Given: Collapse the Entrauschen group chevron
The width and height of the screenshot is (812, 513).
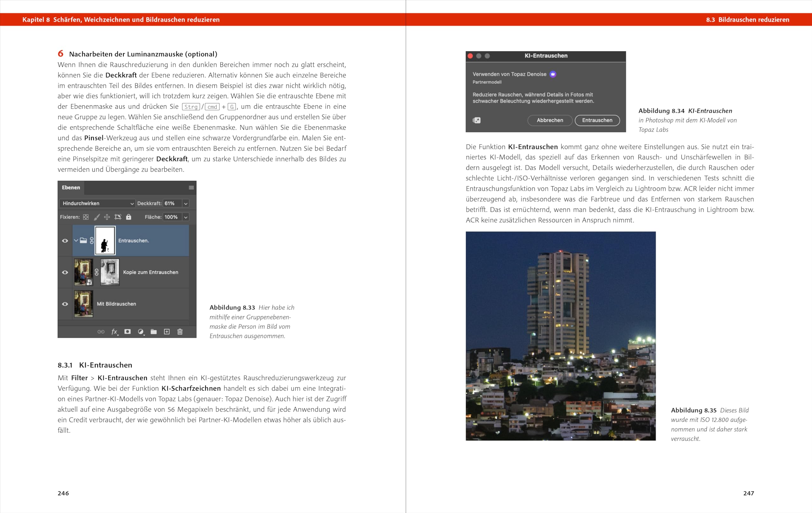Looking at the screenshot, I should coord(76,240).
